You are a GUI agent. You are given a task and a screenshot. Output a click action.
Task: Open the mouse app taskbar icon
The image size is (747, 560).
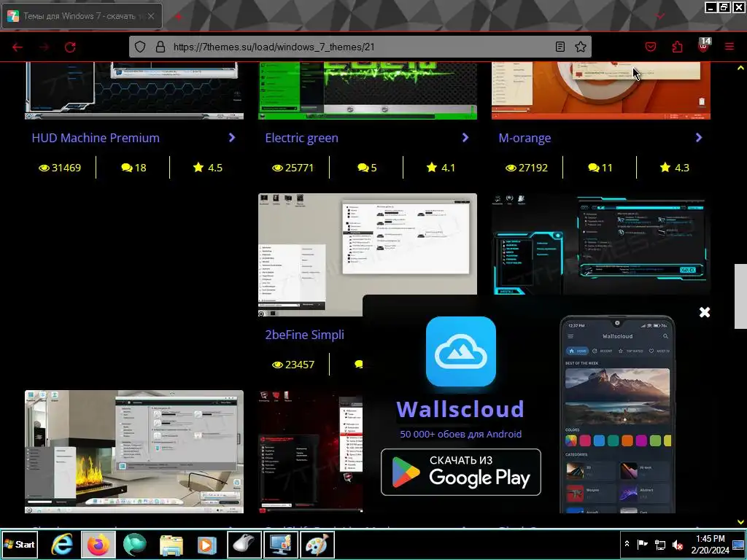point(244,545)
